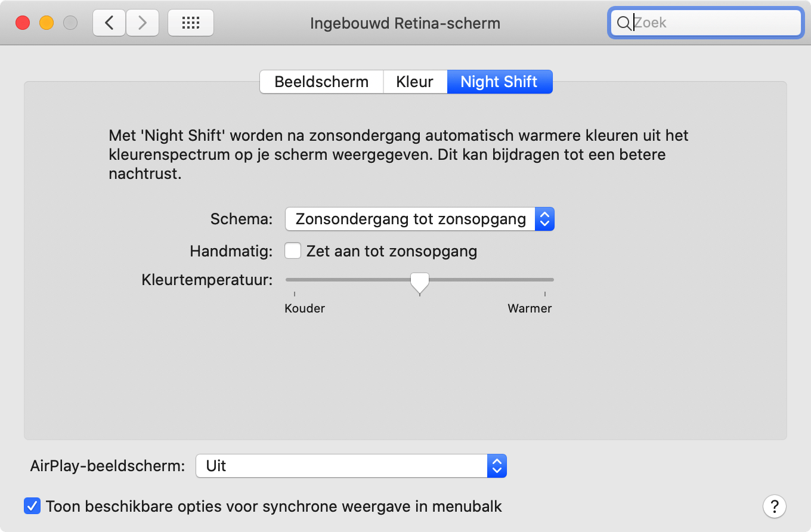
Task: Expand the AirPlay-beeldscherm dropdown
Action: click(x=351, y=466)
